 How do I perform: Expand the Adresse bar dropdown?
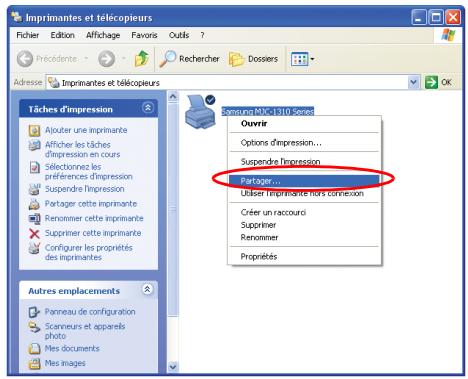click(x=413, y=82)
